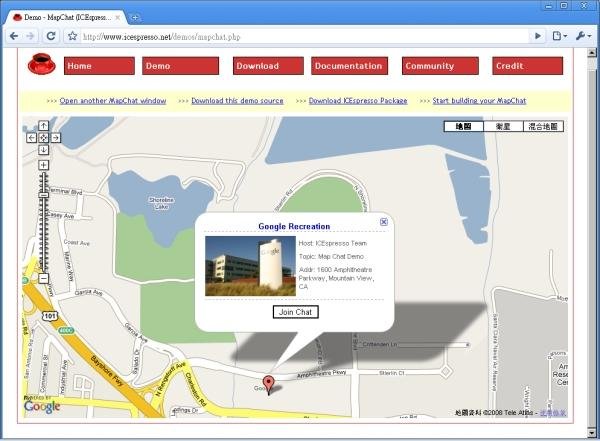Screen dimensions: 600x441
Task: Click the Go play-arrow button
Action: click(538, 36)
